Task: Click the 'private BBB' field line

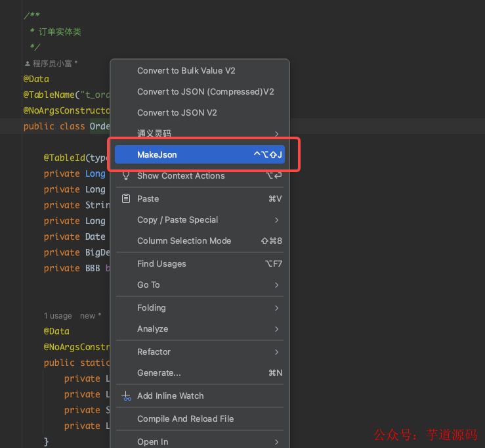Action: click(x=77, y=268)
